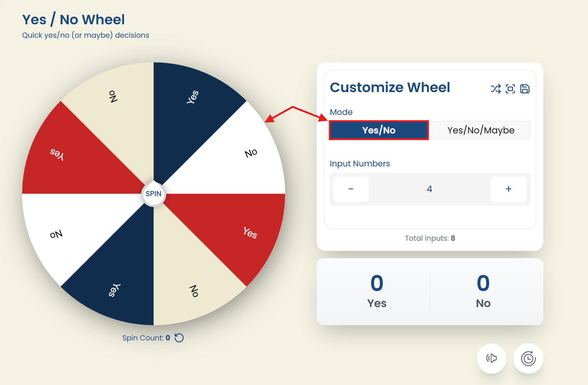The image size is (588, 385).
Task: Click the SPIN button at the wheel center
Action: coord(153,194)
